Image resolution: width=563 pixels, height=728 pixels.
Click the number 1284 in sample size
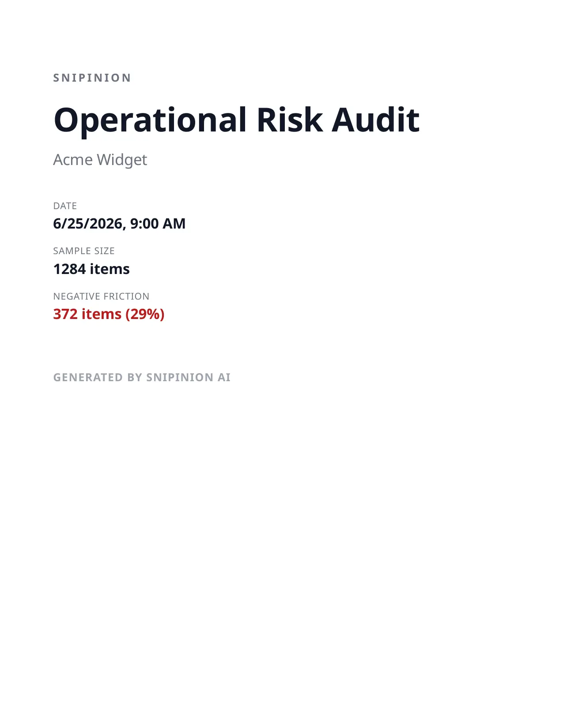pyautogui.click(x=70, y=269)
